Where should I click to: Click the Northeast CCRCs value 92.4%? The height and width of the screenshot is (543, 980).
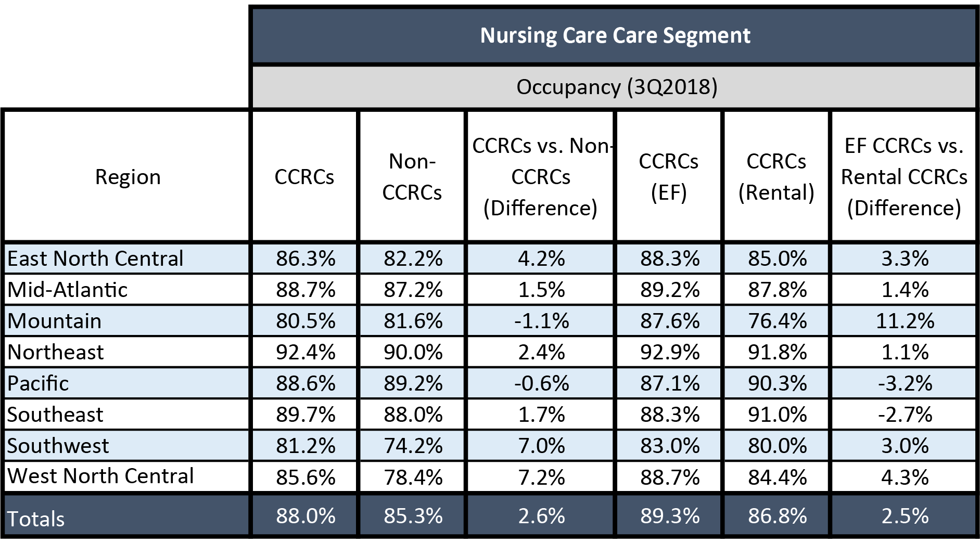(x=306, y=352)
